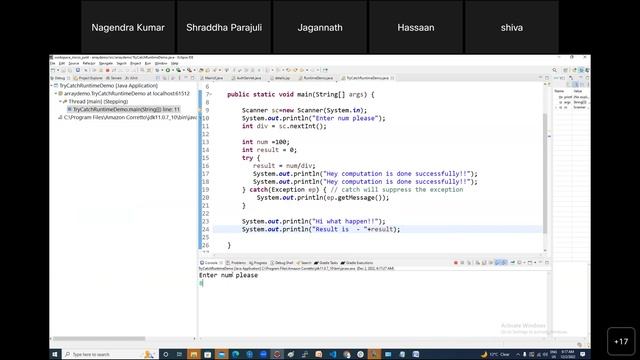Open the Windows Start menu

(55, 354)
